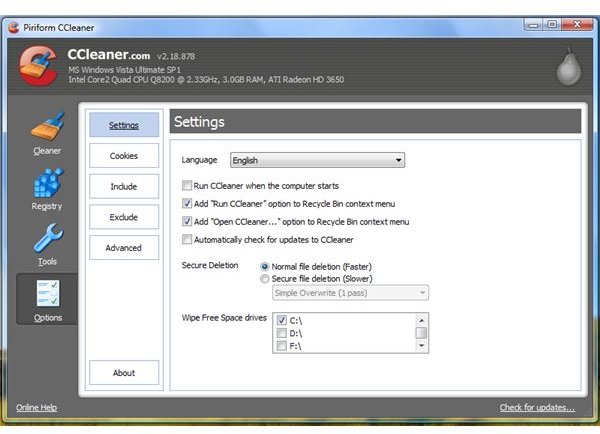Select Normal file deletion (Faster)
Screen dimensions: 600x434
pyautogui.click(x=264, y=267)
